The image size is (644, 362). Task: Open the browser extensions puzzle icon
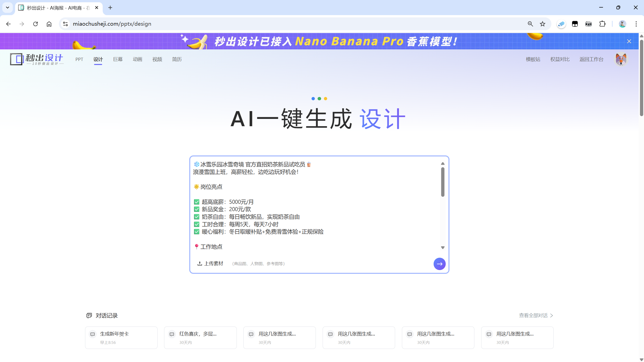coord(602,24)
